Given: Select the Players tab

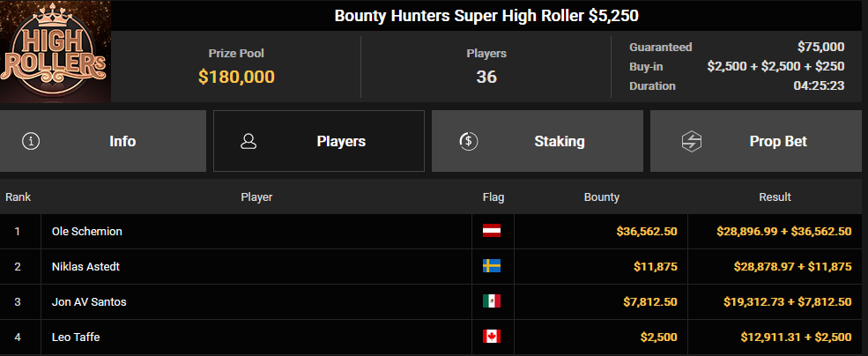Looking at the screenshot, I should [319, 141].
